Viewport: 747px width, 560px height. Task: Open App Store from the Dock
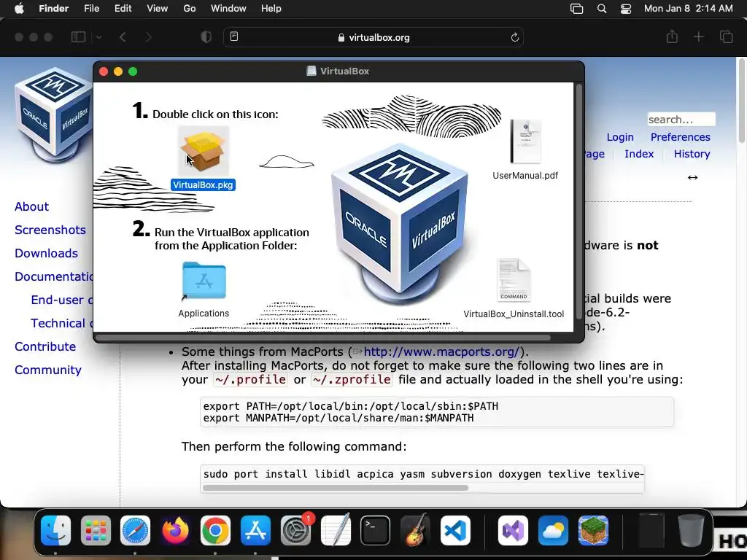click(x=255, y=530)
